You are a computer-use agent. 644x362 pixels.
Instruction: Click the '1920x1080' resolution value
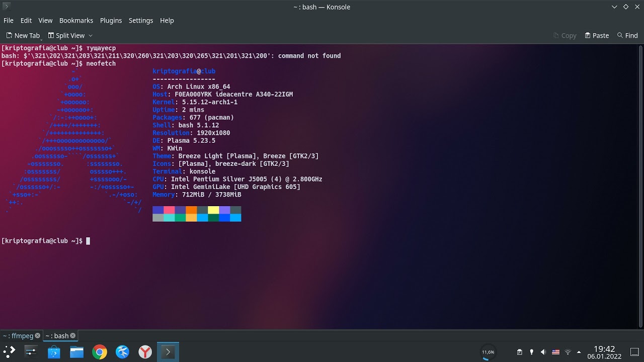213,133
